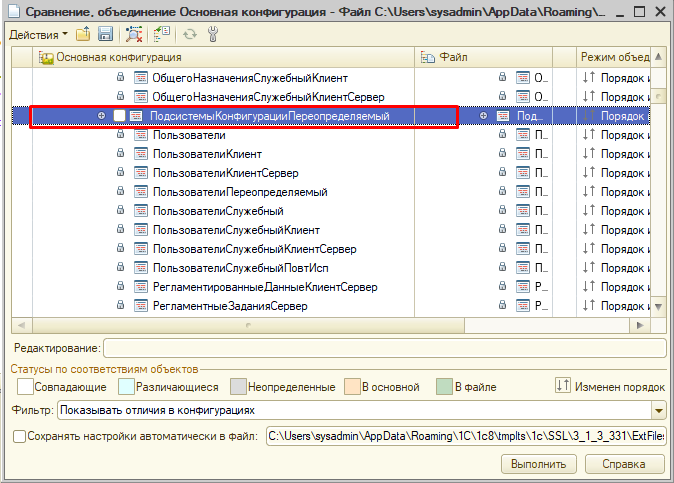Click the Режим объед column header
This screenshot has height=483, width=674.
614,57
